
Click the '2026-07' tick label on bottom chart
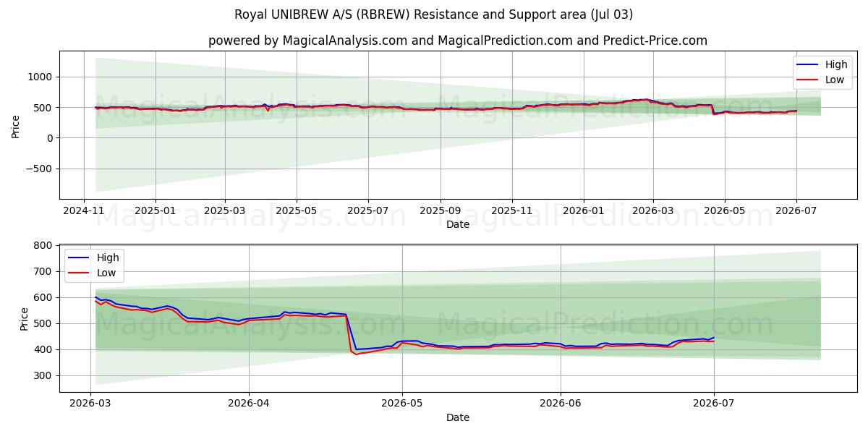point(714,403)
